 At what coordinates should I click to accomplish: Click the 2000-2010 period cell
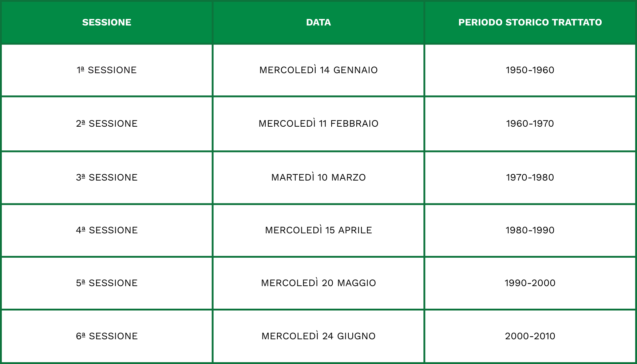pos(530,336)
